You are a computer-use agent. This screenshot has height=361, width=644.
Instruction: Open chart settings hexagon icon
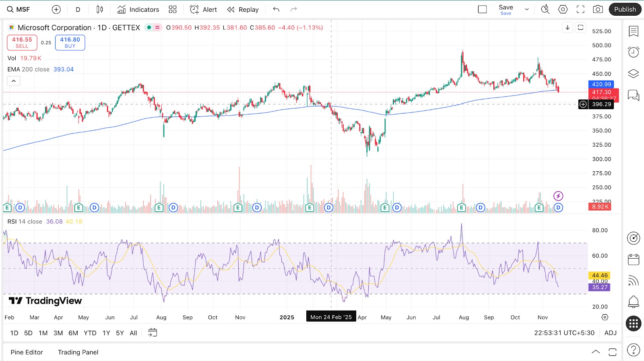[563, 9]
